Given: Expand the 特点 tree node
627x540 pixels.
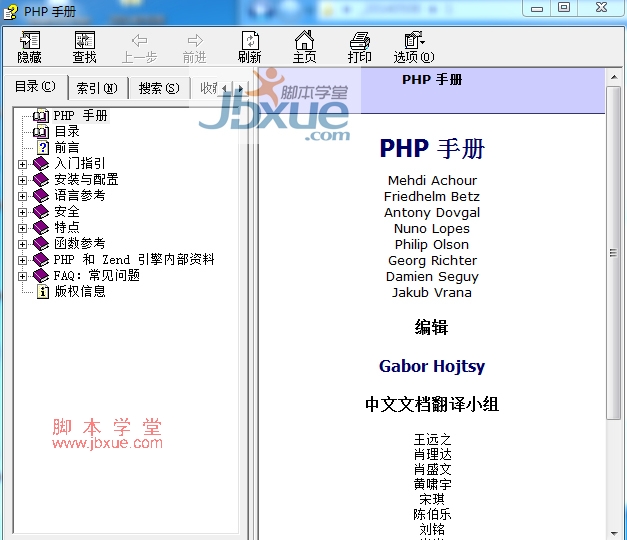Looking at the screenshot, I should coord(22,228).
